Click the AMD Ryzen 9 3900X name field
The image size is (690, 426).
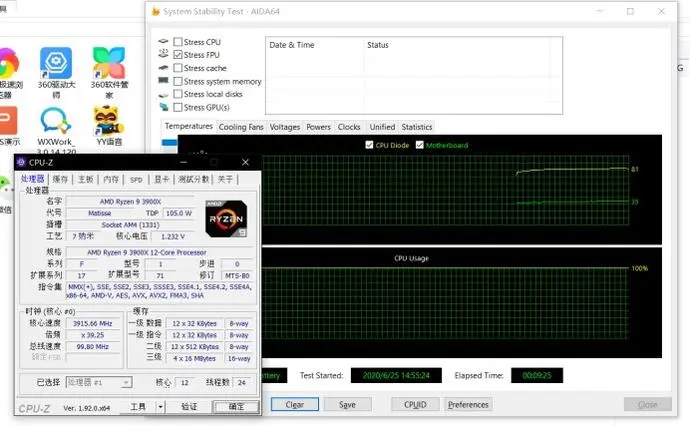(130, 202)
